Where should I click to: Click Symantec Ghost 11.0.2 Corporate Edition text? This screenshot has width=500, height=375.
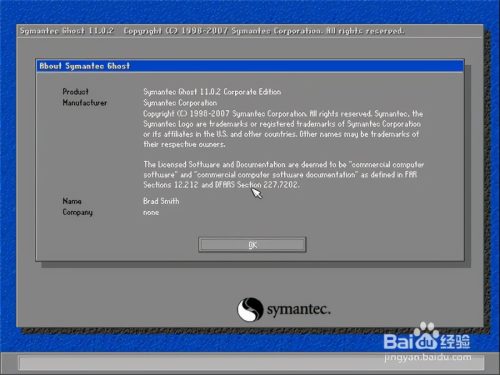pos(212,92)
